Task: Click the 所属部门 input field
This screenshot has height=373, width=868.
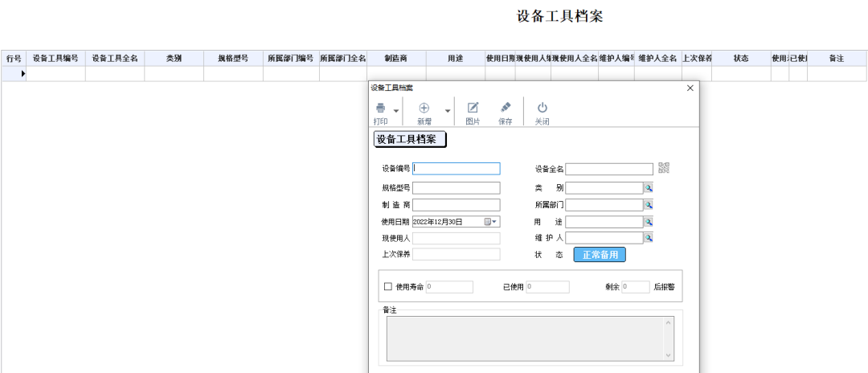Action: [x=604, y=205]
